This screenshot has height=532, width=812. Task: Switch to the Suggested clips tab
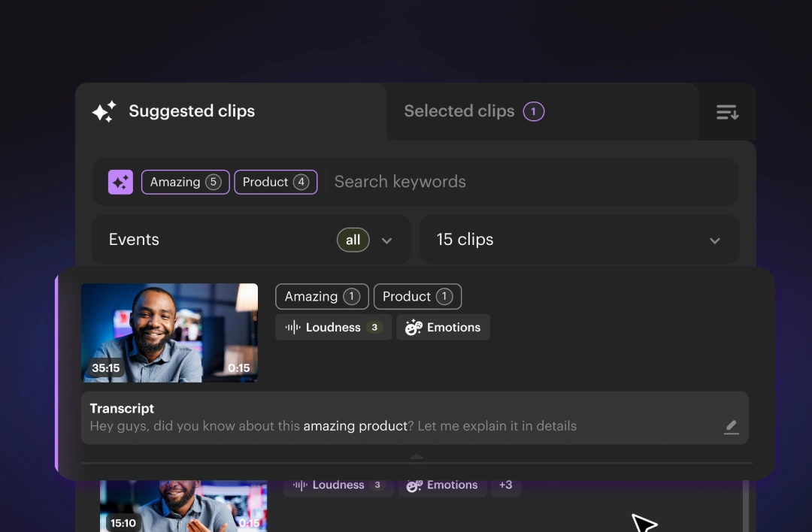pos(192,111)
